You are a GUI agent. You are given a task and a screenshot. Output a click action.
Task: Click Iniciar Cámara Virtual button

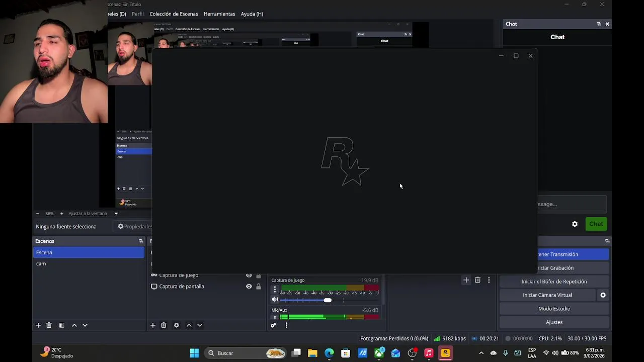point(547,295)
